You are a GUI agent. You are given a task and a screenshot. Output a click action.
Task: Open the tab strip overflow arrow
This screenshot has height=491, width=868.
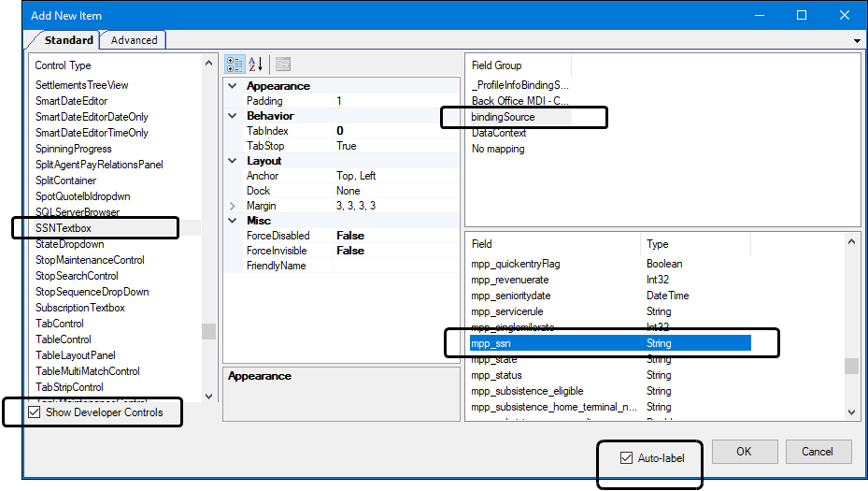tap(857, 40)
